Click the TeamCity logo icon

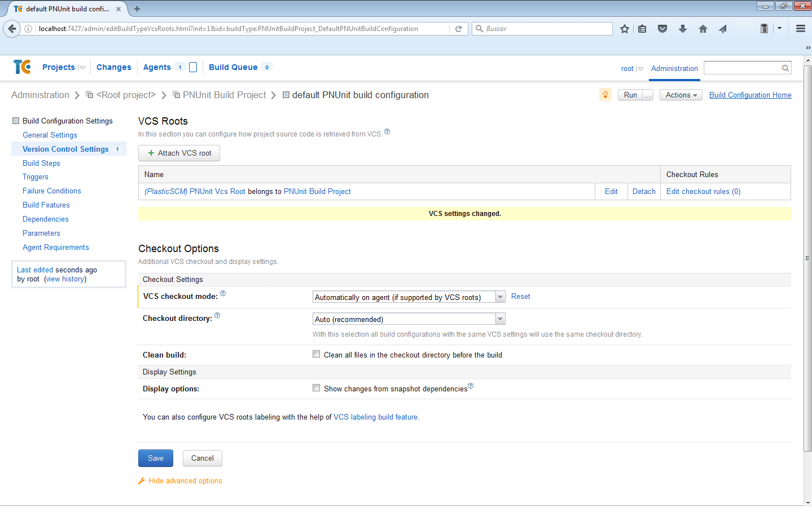[22, 67]
